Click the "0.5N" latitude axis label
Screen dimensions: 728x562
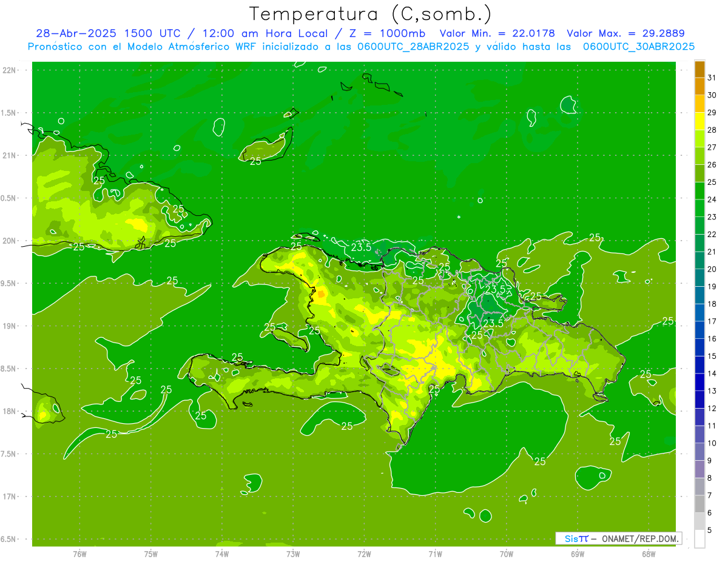pos(9,198)
